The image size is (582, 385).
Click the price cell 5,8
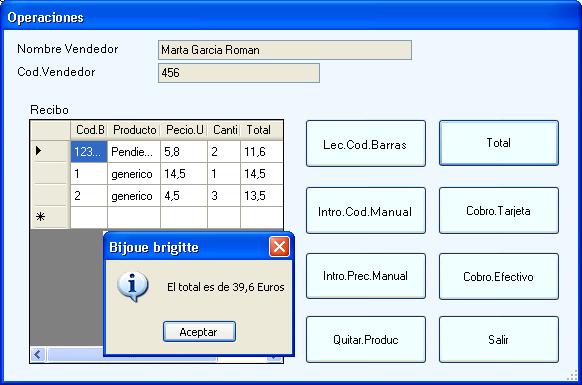coord(184,151)
